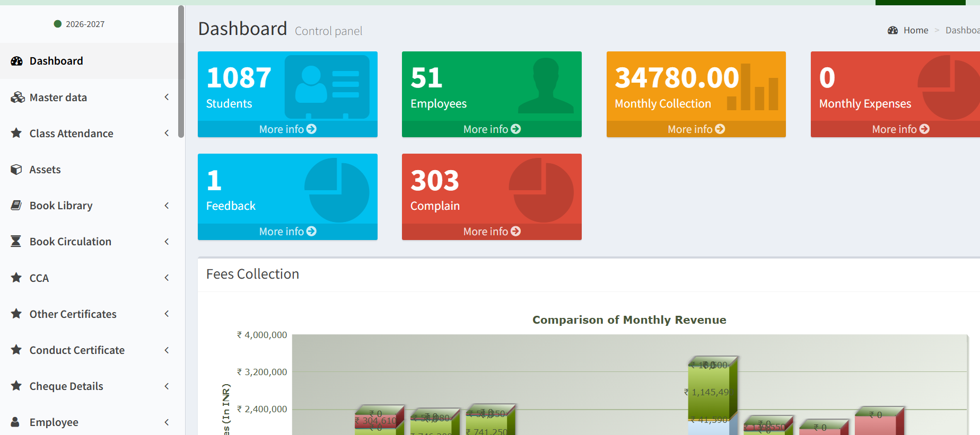Click the Feedback pie chart icon
The image size is (980, 435).
click(x=337, y=190)
